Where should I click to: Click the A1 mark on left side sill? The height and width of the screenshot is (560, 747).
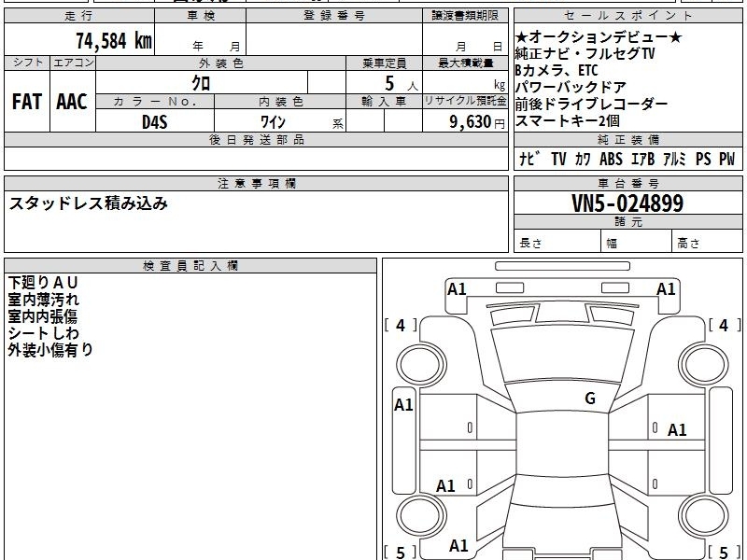[403, 405]
